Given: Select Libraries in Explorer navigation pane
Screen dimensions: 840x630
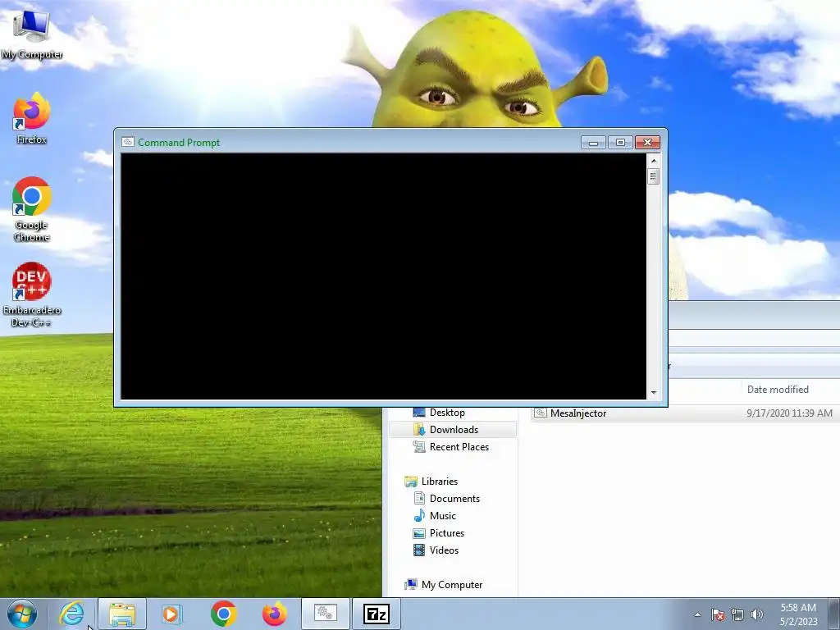Looking at the screenshot, I should 431,481.
